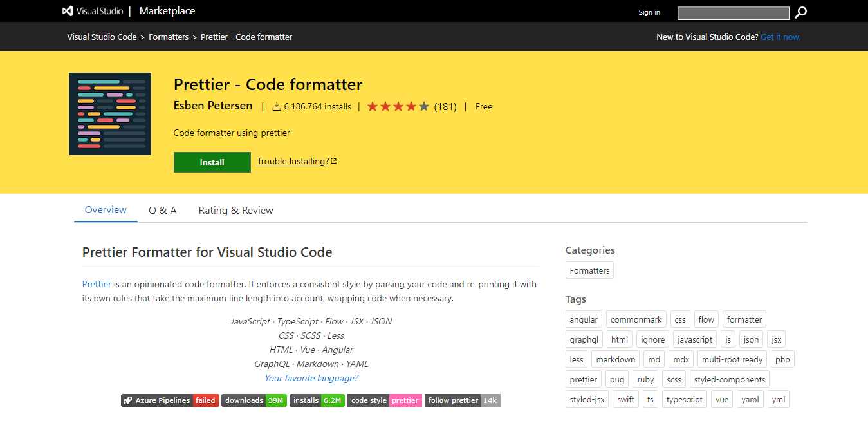
Task: Click the search magnifier icon
Action: tap(800, 12)
